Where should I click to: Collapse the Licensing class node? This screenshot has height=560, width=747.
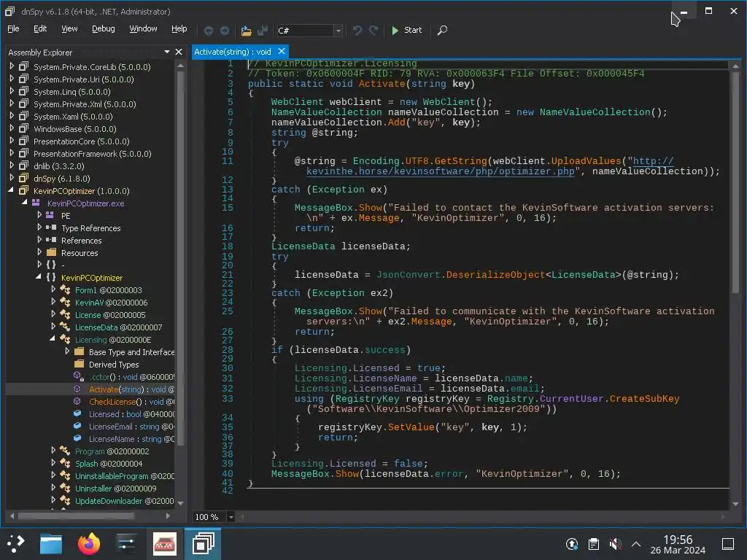click(53, 338)
